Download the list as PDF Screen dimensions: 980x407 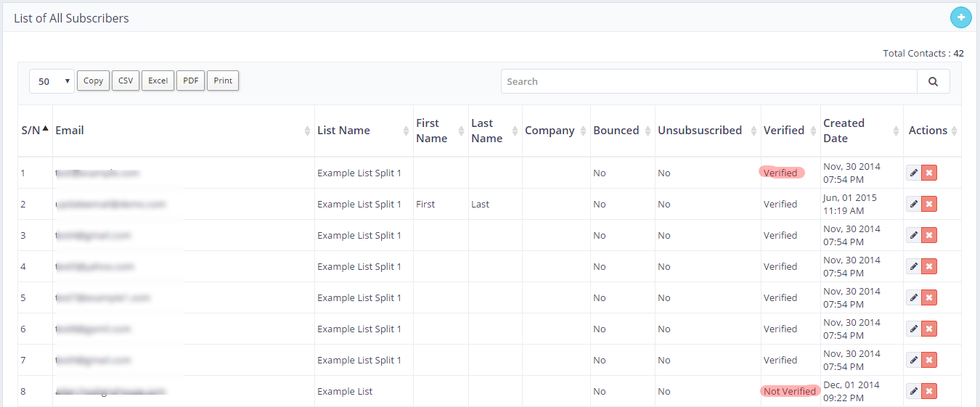[x=190, y=81]
